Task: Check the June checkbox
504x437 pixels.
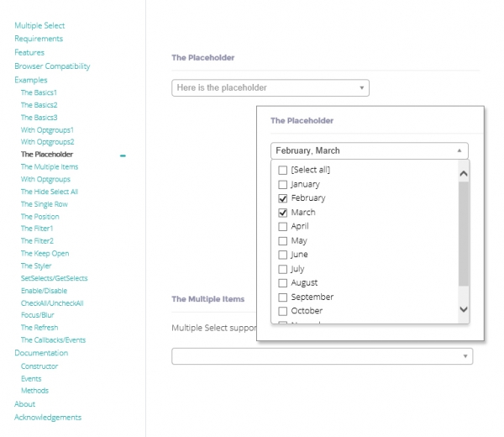Action: coord(282,255)
